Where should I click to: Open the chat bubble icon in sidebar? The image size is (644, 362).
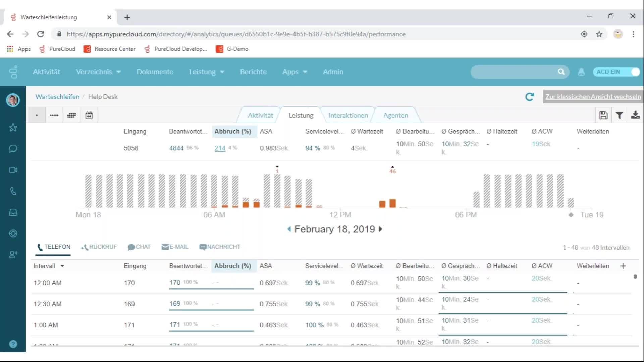click(x=13, y=148)
